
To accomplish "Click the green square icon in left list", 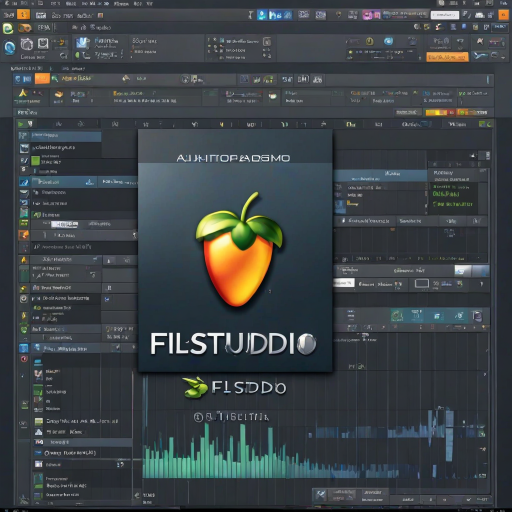I will click(x=35, y=161).
